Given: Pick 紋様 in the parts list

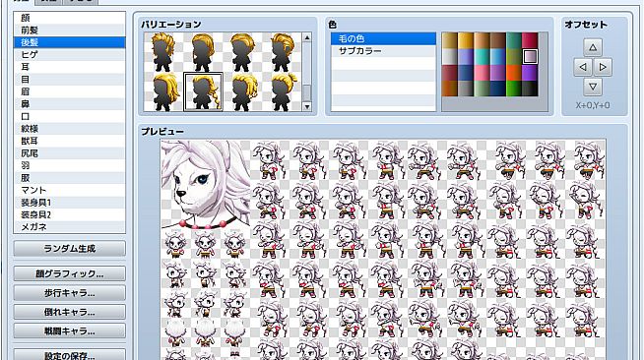Looking at the screenshot, I should tap(69, 128).
